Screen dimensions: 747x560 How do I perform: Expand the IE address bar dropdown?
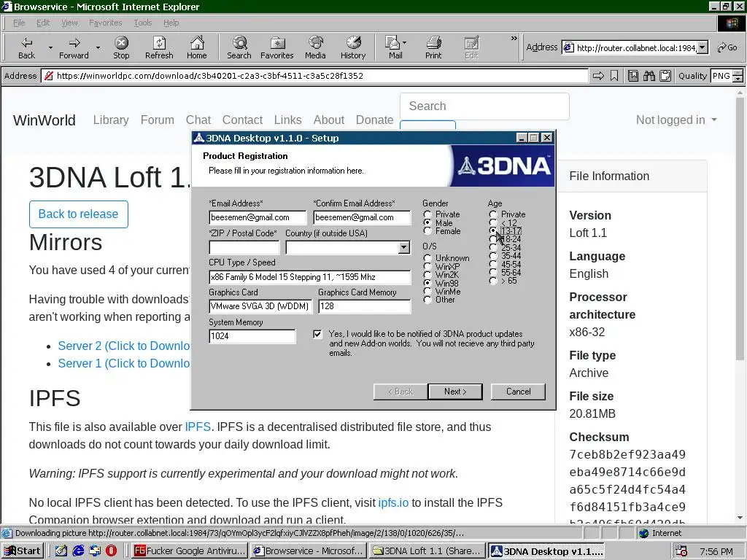(x=703, y=47)
